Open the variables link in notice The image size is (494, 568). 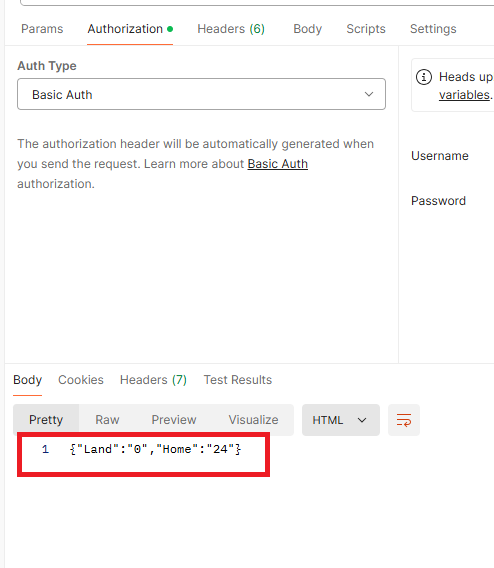coord(464,95)
